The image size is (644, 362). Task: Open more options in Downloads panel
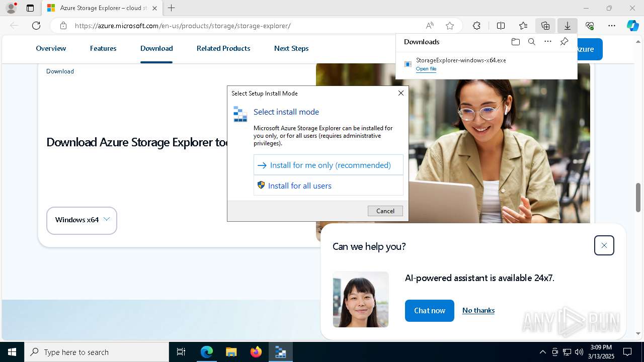click(548, 42)
